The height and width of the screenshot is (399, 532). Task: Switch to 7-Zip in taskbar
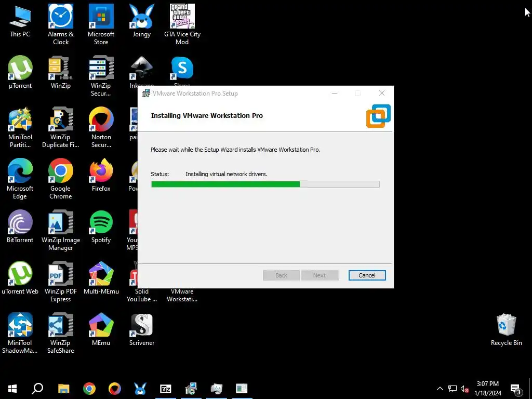tap(166, 389)
